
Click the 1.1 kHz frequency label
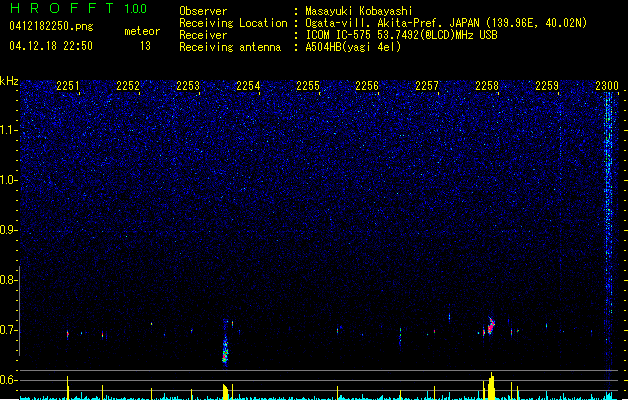pos(9,130)
